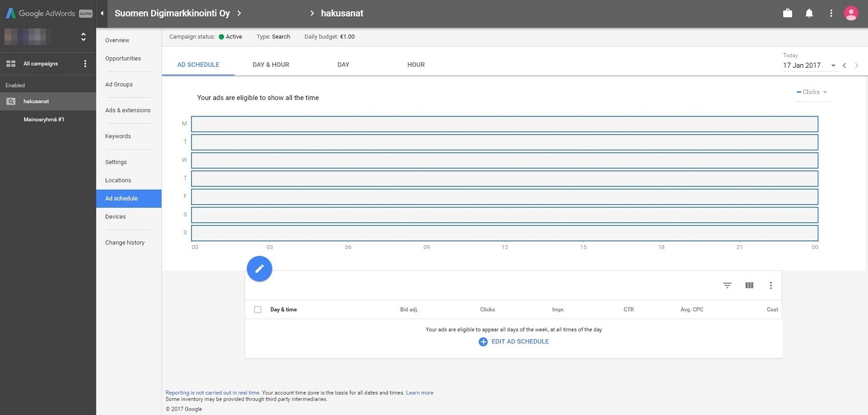The height and width of the screenshot is (415, 868).
Task: Expand breadcrumb chevron after Suomen Digimarkkinointi Oy
Action: pyautogui.click(x=239, y=13)
